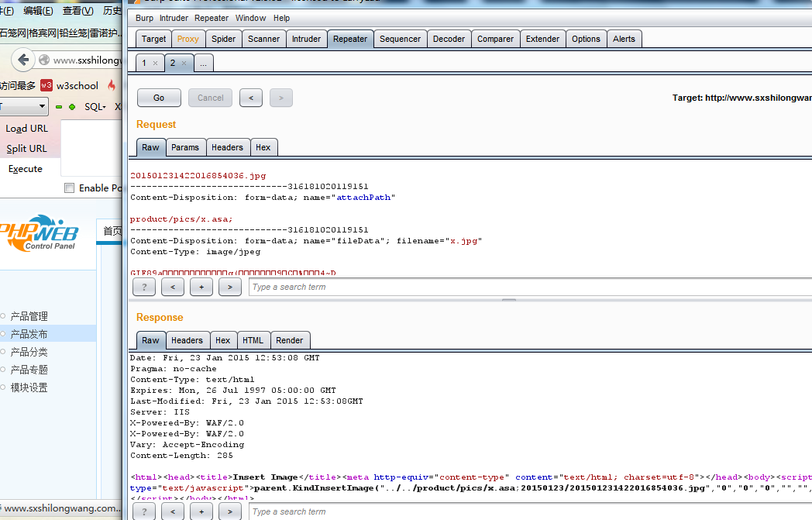Image resolution: width=812 pixels, height=520 pixels.
Task: Select the Repeater tool tab
Action: pyautogui.click(x=350, y=39)
